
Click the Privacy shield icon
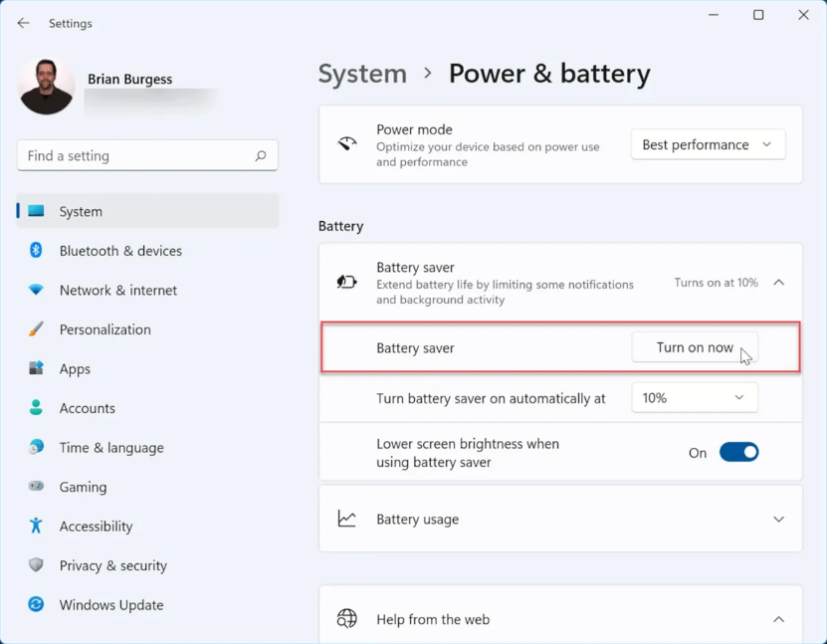[x=36, y=565]
